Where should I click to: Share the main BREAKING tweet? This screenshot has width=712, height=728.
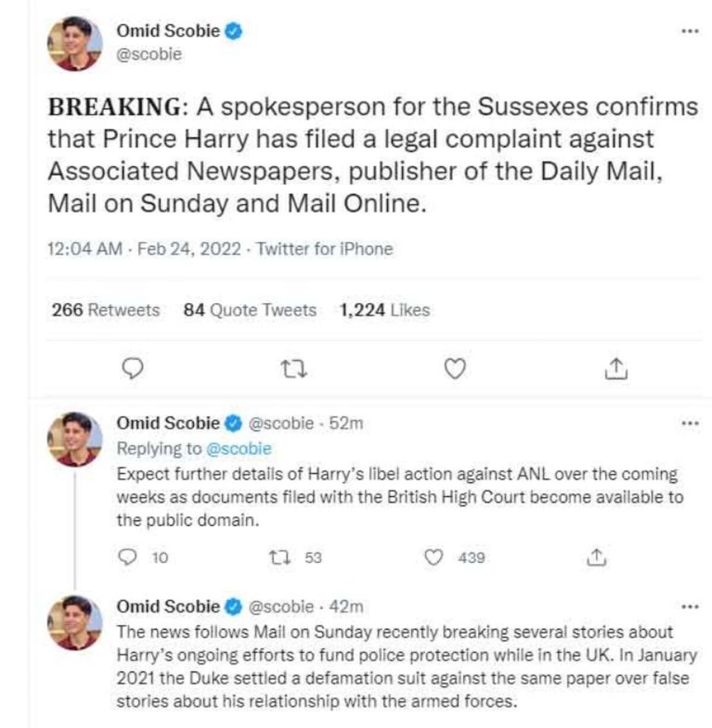click(x=615, y=369)
